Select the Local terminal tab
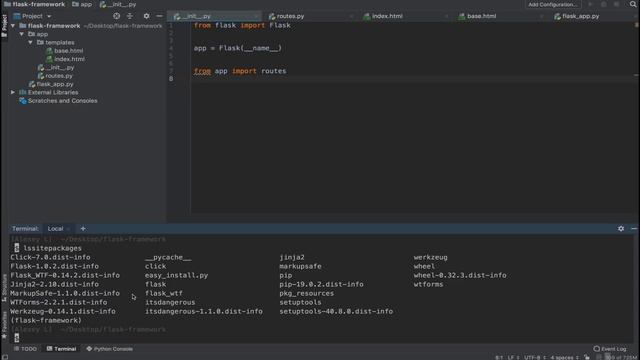 56,229
